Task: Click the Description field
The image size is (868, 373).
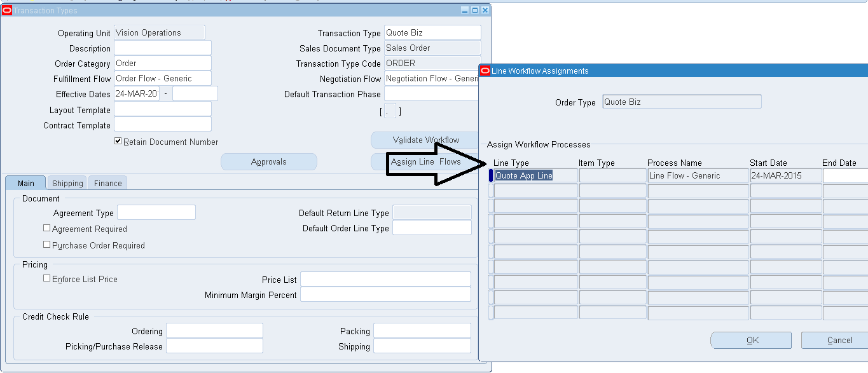Action: tap(162, 48)
